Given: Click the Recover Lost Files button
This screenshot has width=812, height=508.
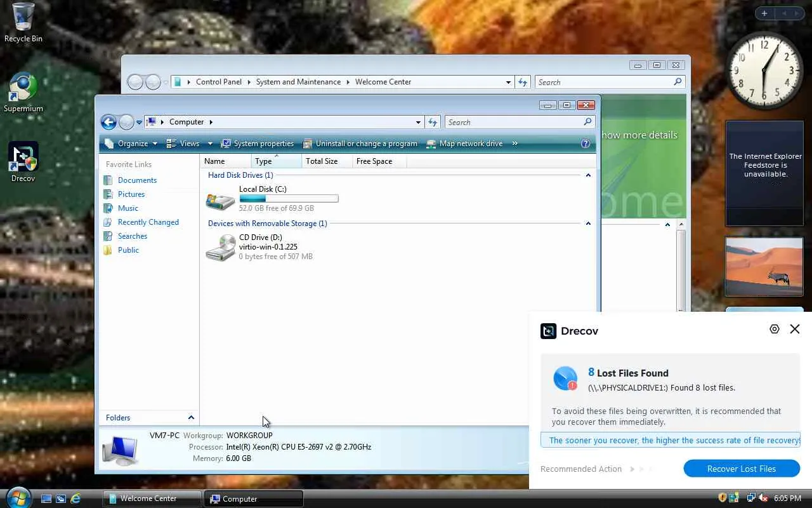Looking at the screenshot, I should (x=742, y=469).
